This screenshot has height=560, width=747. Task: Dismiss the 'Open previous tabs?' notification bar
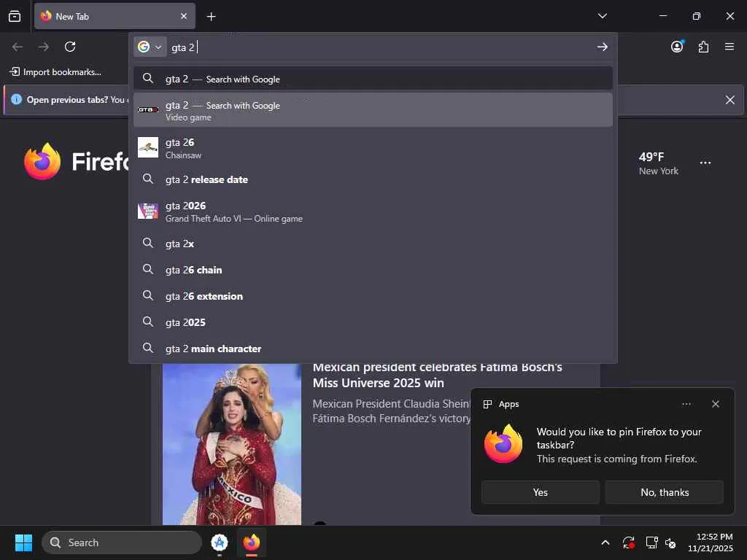pyautogui.click(x=729, y=99)
